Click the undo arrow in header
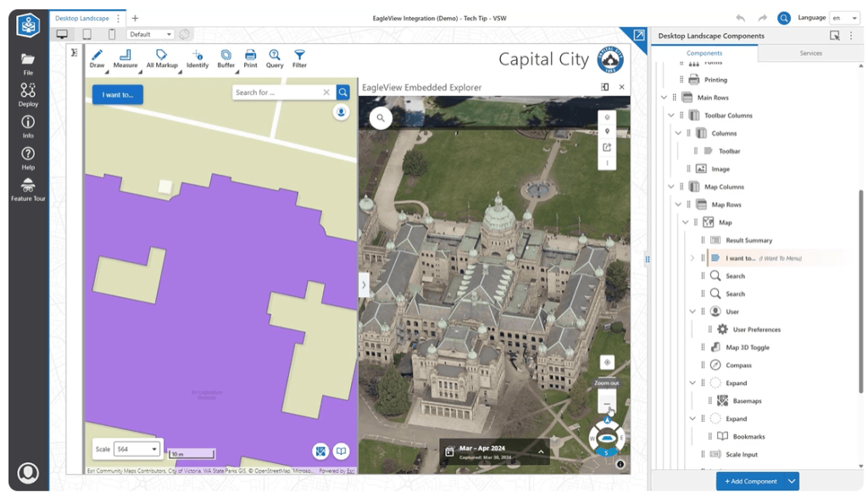The image size is (868, 498). (741, 19)
